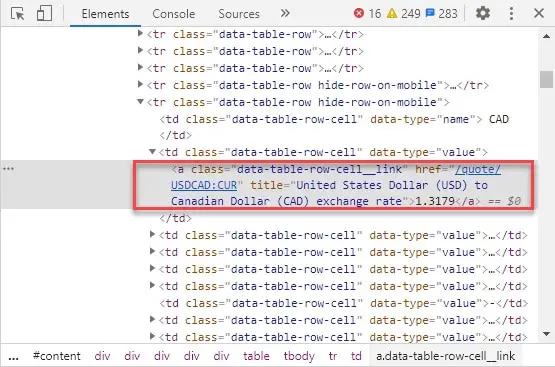Collapse the expanded hide-row-on-mobile tr
The width and height of the screenshot is (555, 367).
click(x=140, y=102)
